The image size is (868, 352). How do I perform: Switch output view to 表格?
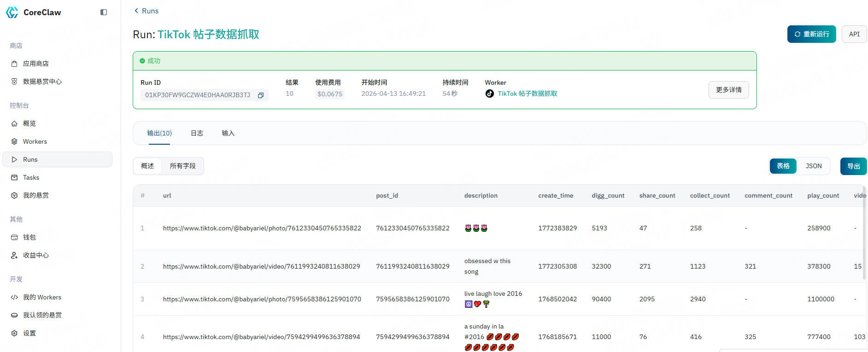tap(783, 166)
